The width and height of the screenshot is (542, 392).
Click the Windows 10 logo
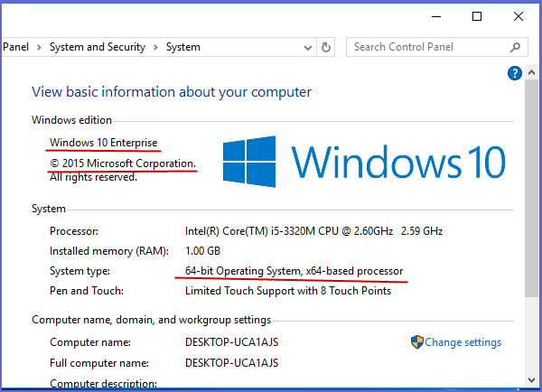click(364, 162)
